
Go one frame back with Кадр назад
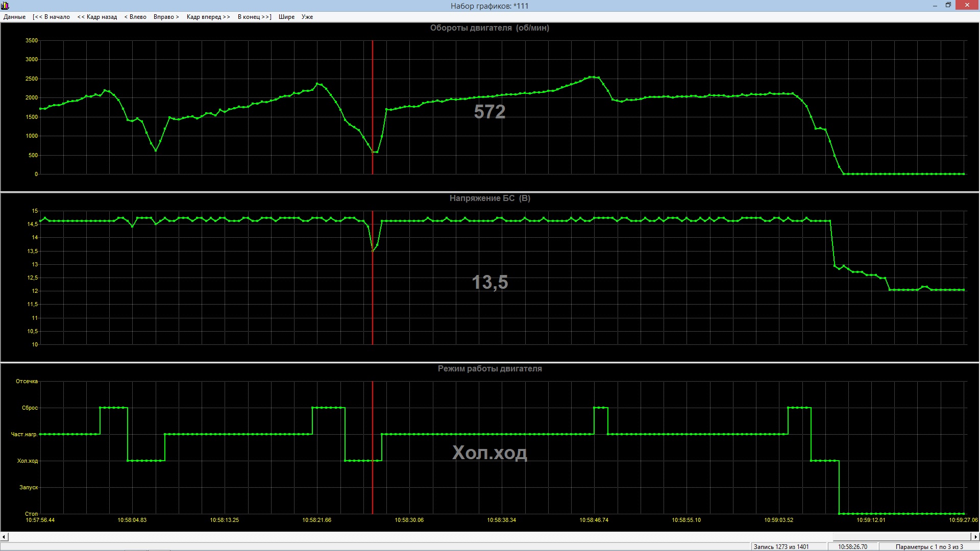coord(97,17)
